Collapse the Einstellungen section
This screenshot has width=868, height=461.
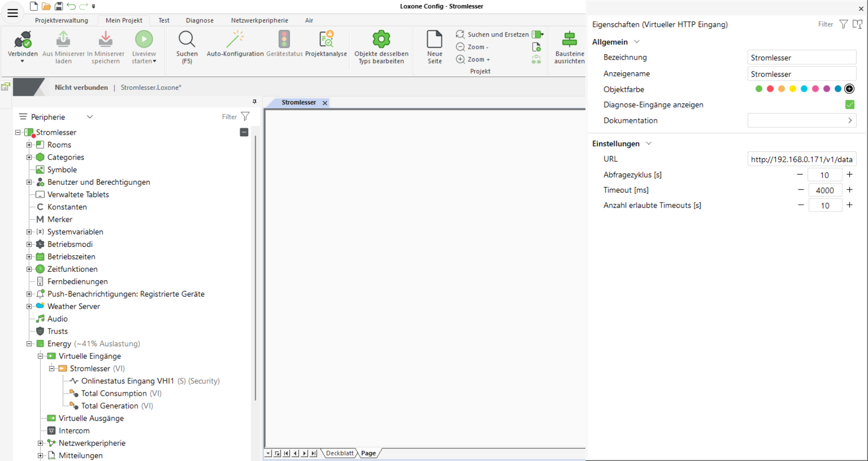[x=649, y=144]
